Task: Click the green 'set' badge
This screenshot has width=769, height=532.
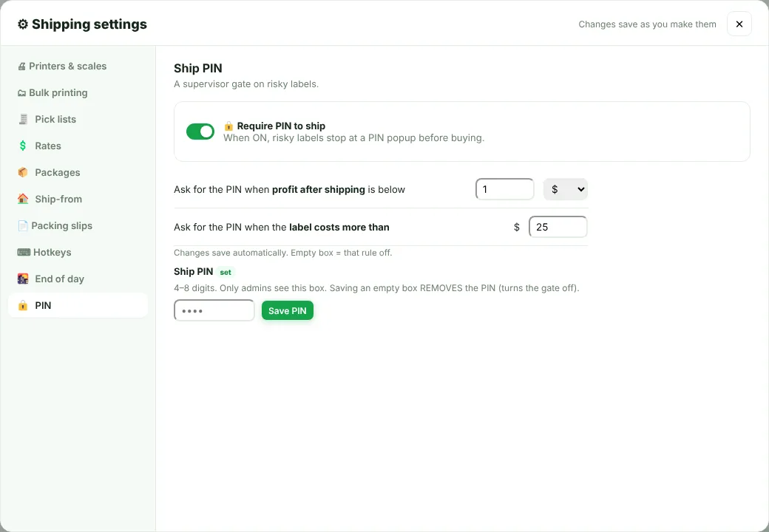Action: click(x=226, y=273)
